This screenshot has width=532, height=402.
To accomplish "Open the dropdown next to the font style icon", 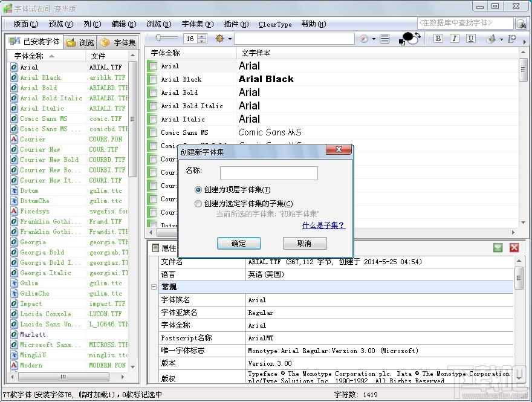I will pyautogui.click(x=501, y=38).
